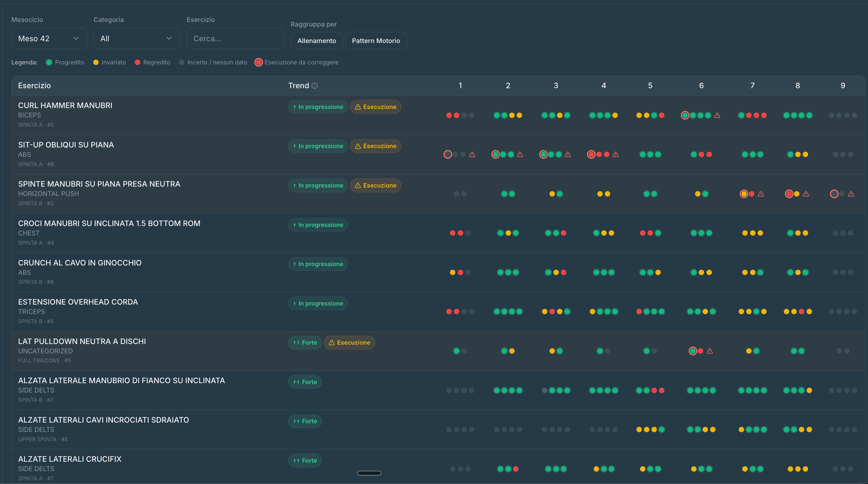Viewport: 868px width, 484px height.
Task: Click the week 6 warning triangle for Curl Hammer Manubri
Action: (x=717, y=115)
